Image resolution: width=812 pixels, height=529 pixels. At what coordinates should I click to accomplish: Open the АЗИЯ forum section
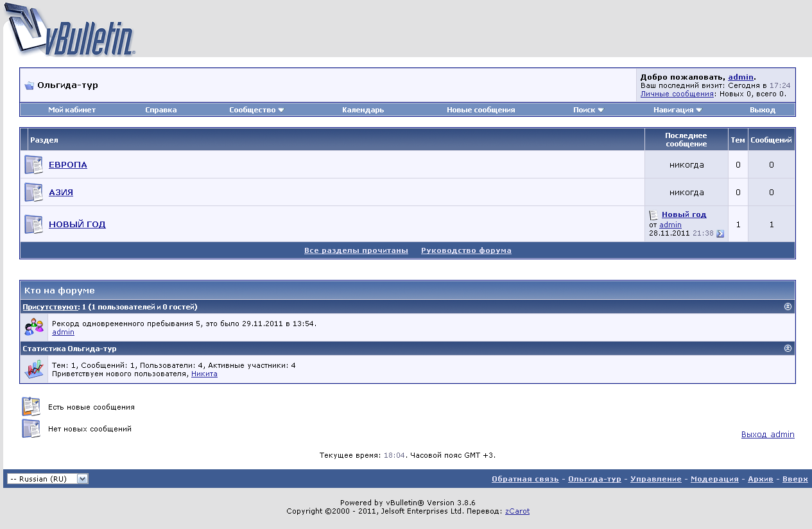[61, 192]
